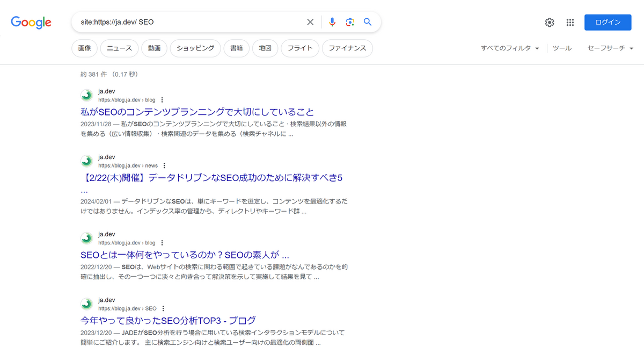Open result SEOとは一体何をやっているのか？
644x354 pixels.
(185, 255)
